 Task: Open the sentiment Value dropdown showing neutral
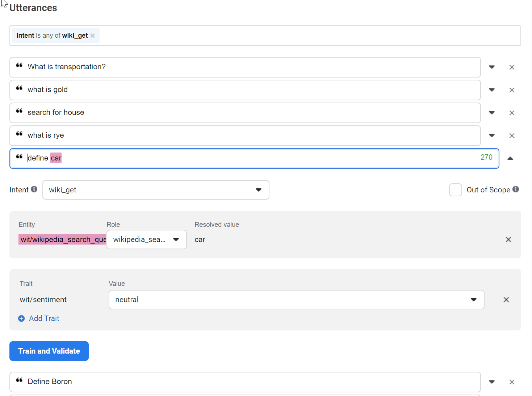474,300
